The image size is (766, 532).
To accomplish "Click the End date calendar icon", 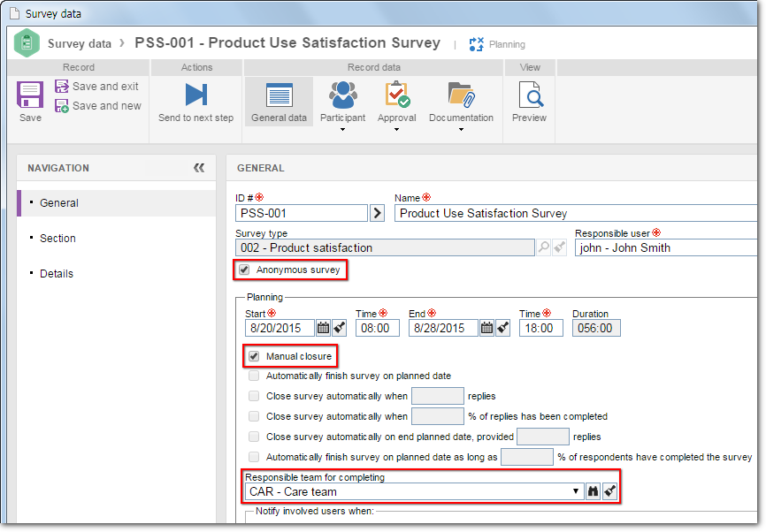I will pos(486,328).
